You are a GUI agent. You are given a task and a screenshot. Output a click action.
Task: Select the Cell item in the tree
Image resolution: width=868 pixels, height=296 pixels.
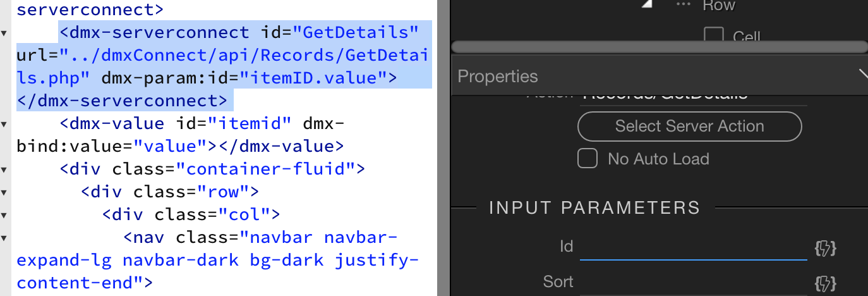click(x=747, y=37)
